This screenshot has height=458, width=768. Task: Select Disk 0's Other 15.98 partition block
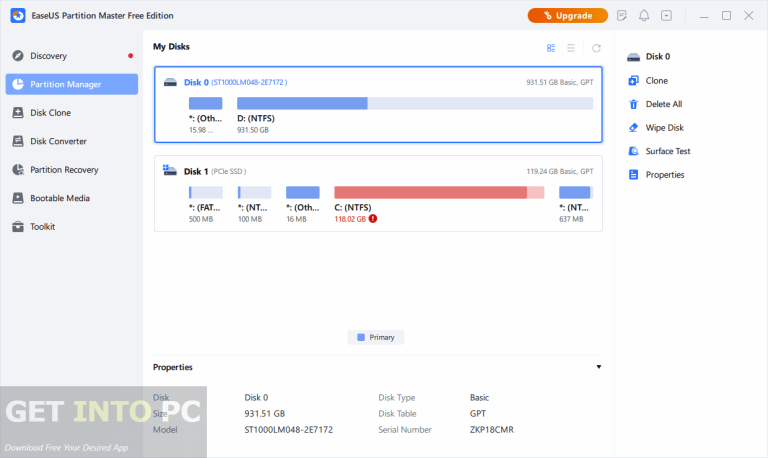pyautogui.click(x=205, y=103)
